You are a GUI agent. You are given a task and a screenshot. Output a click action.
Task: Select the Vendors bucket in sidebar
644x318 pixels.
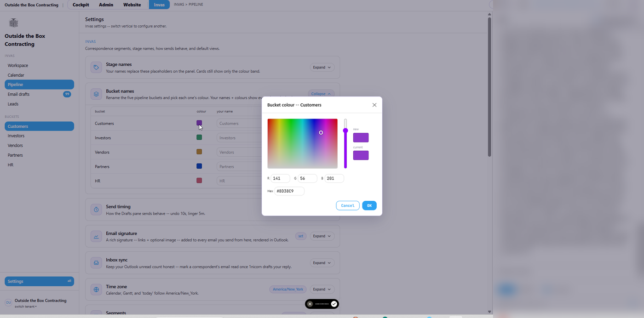pos(39,146)
